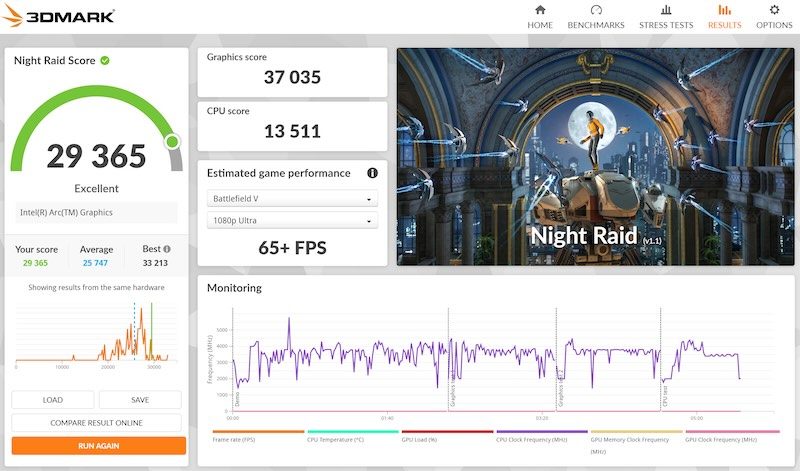
Task: Open the Battlefield V game dropdown
Action: 292,199
